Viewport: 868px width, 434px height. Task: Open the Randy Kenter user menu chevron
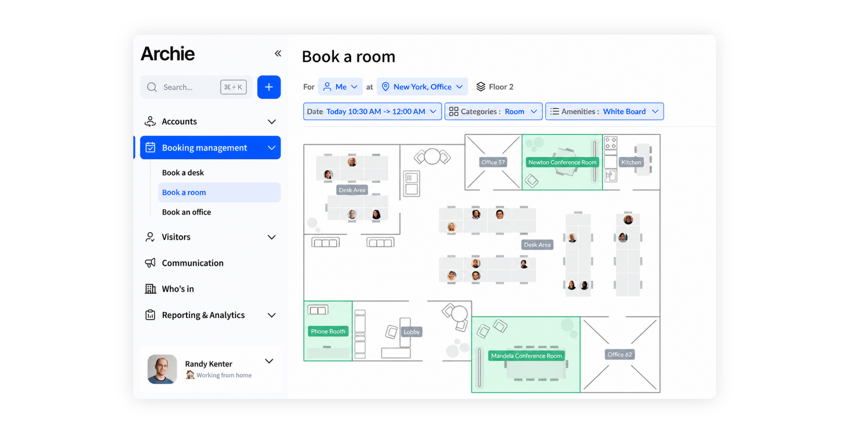pos(269,361)
